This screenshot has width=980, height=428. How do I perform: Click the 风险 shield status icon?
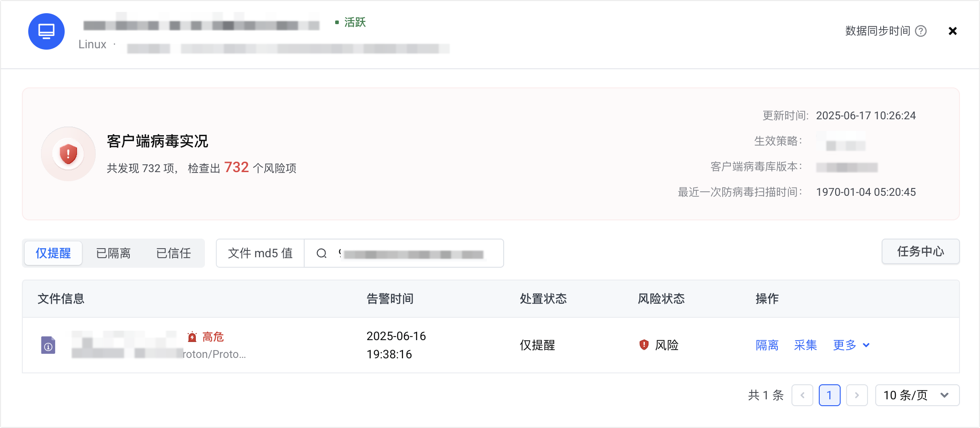click(644, 345)
